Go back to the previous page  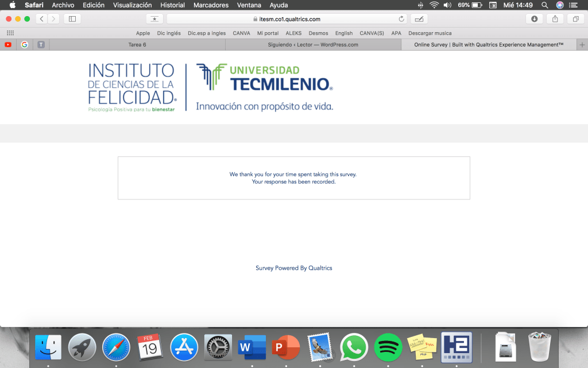42,19
